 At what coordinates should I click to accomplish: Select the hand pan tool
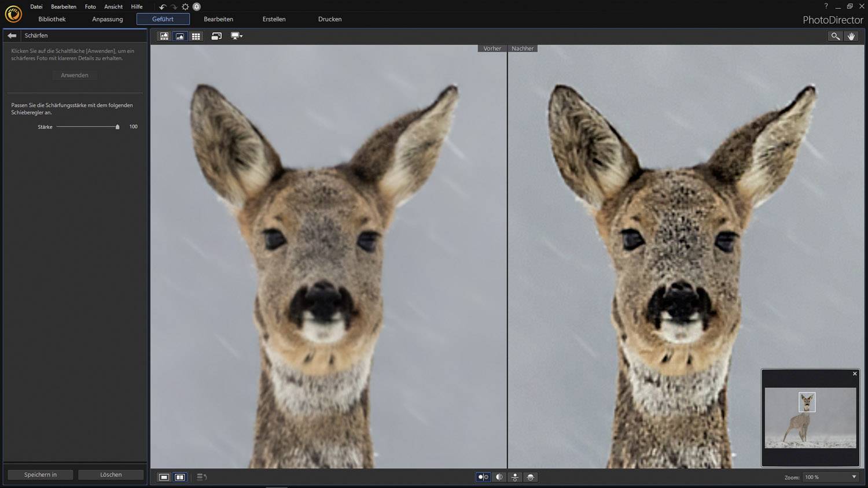click(x=851, y=36)
